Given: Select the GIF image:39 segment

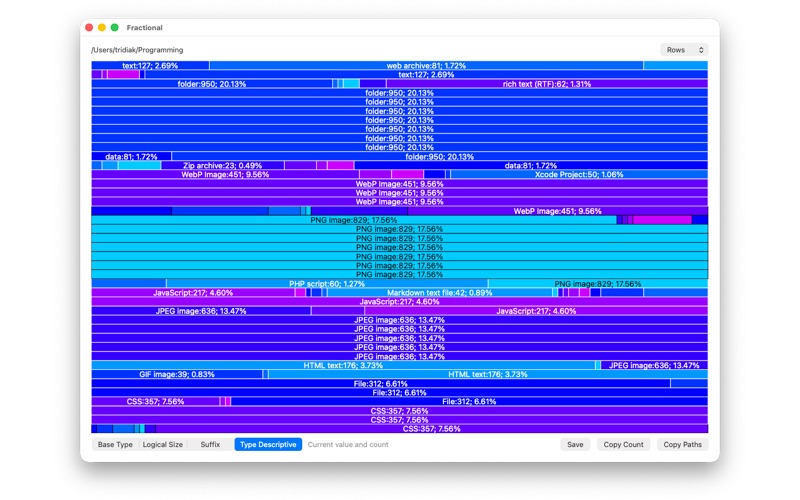Looking at the screenshot, I should 177,374.
